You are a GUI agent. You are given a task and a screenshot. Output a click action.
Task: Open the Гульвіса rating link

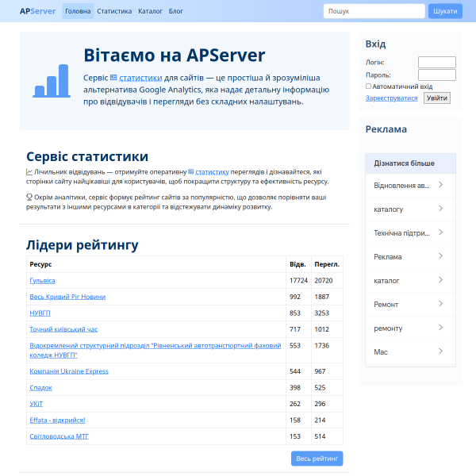[43, 281]
